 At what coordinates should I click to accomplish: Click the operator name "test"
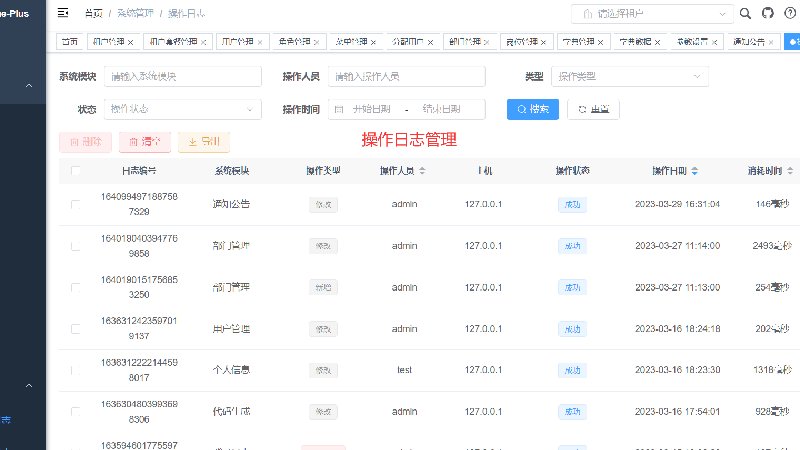pyautogui.click(x=405, y=370)
